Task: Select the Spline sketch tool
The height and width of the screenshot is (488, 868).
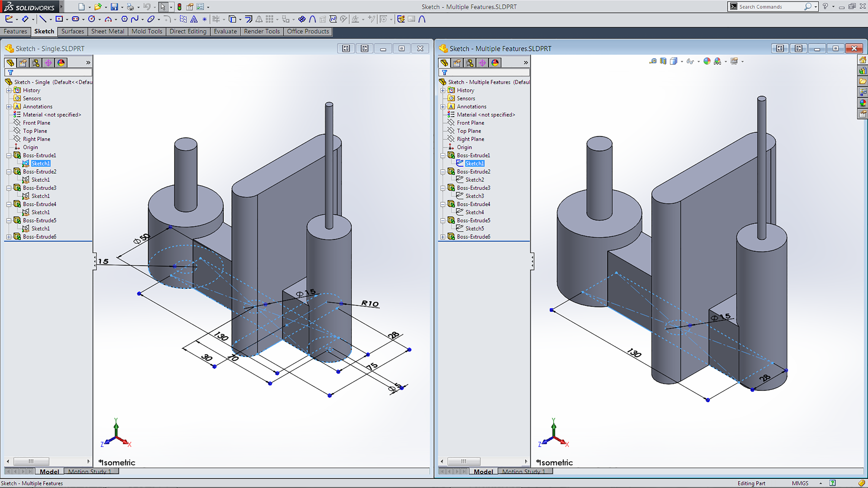Action: pos(135,19)
